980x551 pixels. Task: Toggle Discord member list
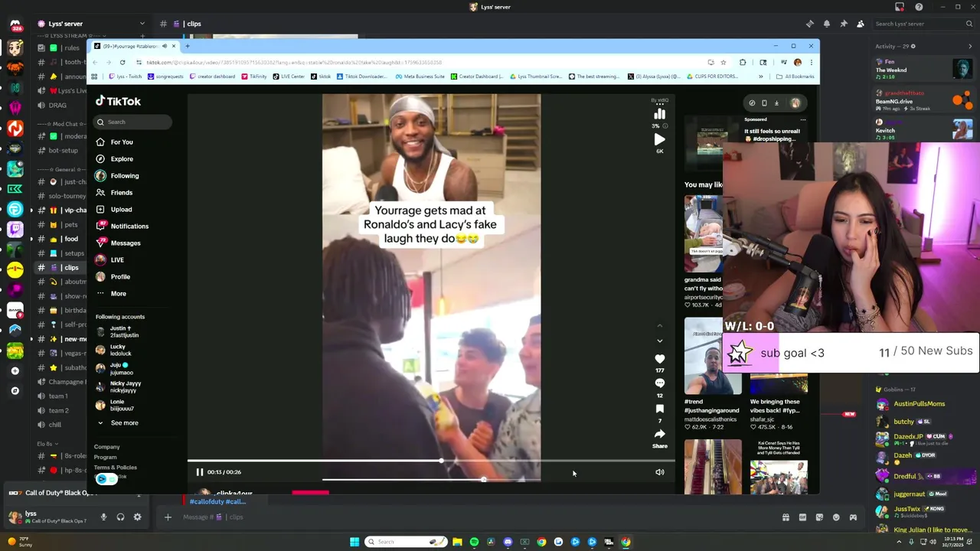click(x=861, y=24)
